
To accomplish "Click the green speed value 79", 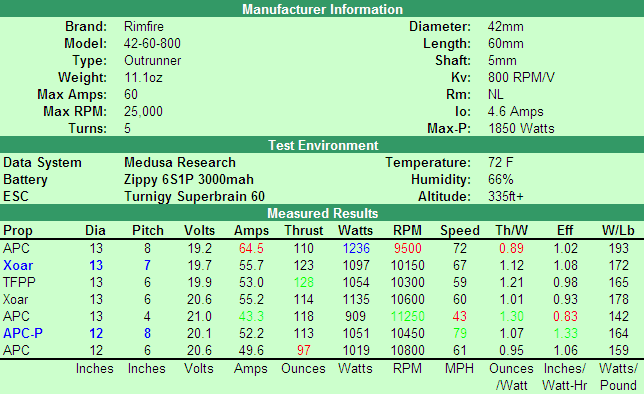I will point(460,333).
